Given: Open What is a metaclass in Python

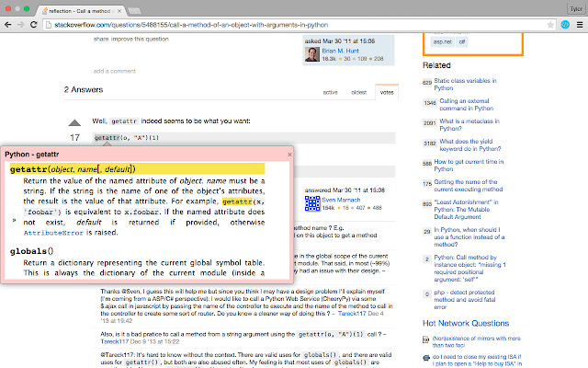Looking at the screenshot, I should click(x=469, y=125).
